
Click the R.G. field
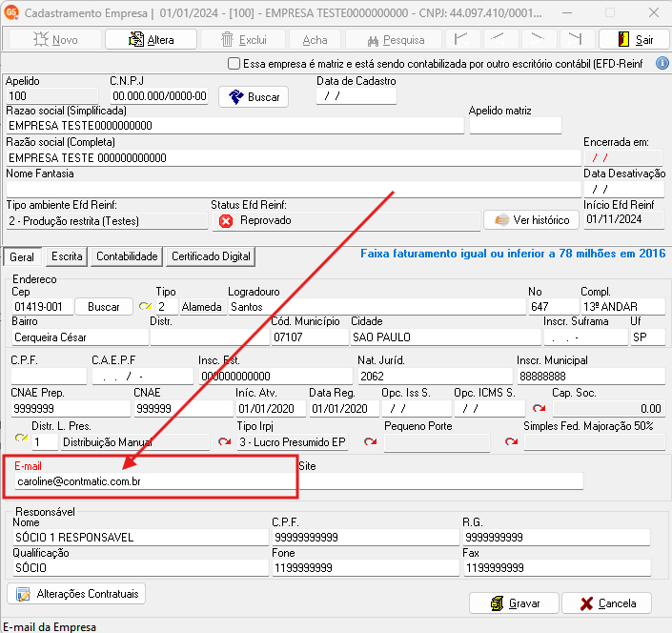(x=557, y=538)
